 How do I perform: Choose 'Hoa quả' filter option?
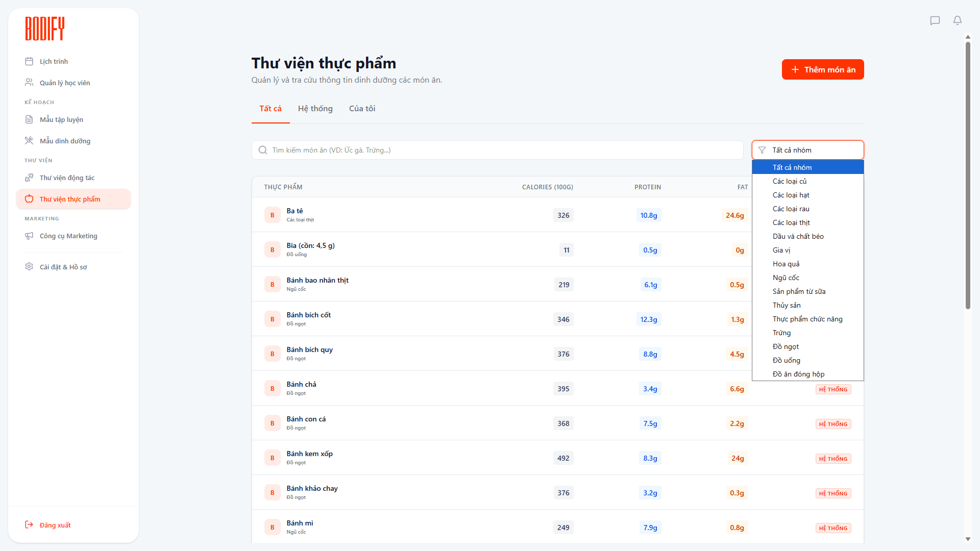[x=786, y=264]
